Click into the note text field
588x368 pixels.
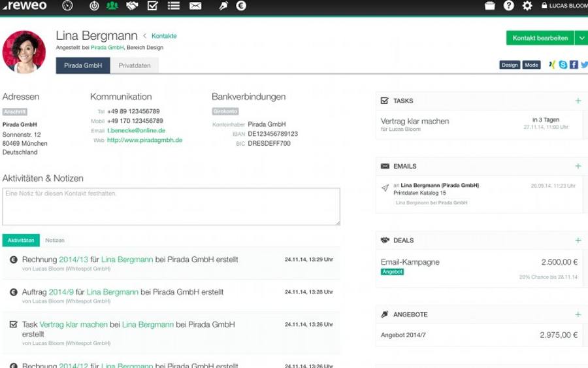click(x=171, y=207)
